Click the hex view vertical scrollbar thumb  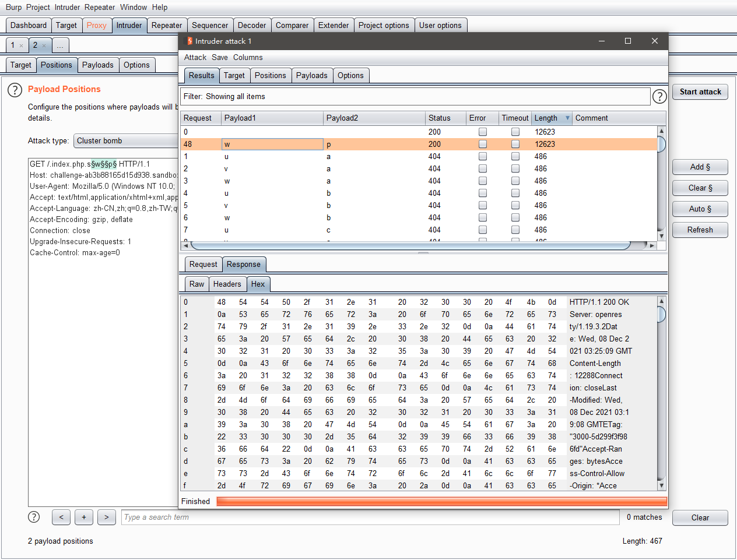click(661, 314)
